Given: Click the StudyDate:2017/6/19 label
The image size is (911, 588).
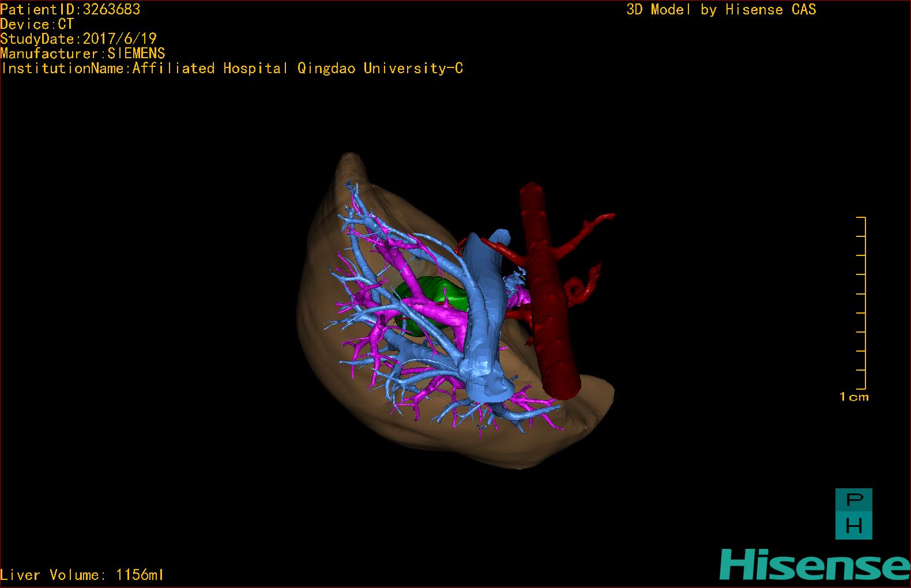Looking at the screenshot, I should point(78,39).
